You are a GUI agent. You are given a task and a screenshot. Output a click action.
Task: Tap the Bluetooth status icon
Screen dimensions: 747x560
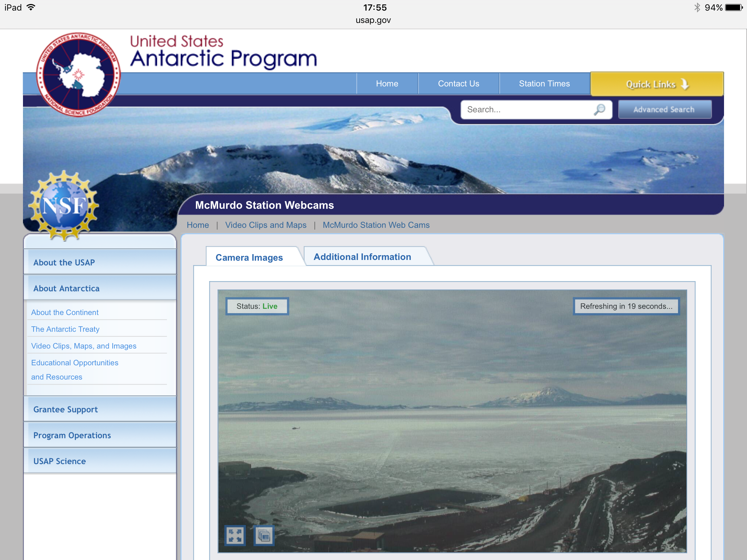(697, 7)
